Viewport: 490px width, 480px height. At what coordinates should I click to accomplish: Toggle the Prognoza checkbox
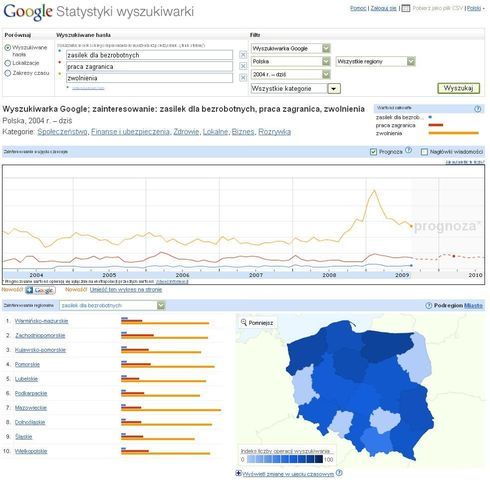(373, 152)
